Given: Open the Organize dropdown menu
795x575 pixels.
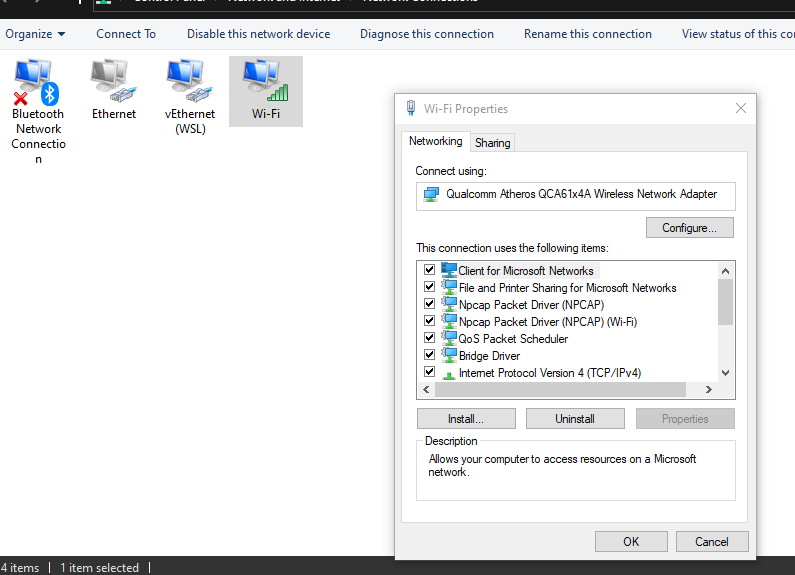Looking at the screenshot, I should pos(35,34).
